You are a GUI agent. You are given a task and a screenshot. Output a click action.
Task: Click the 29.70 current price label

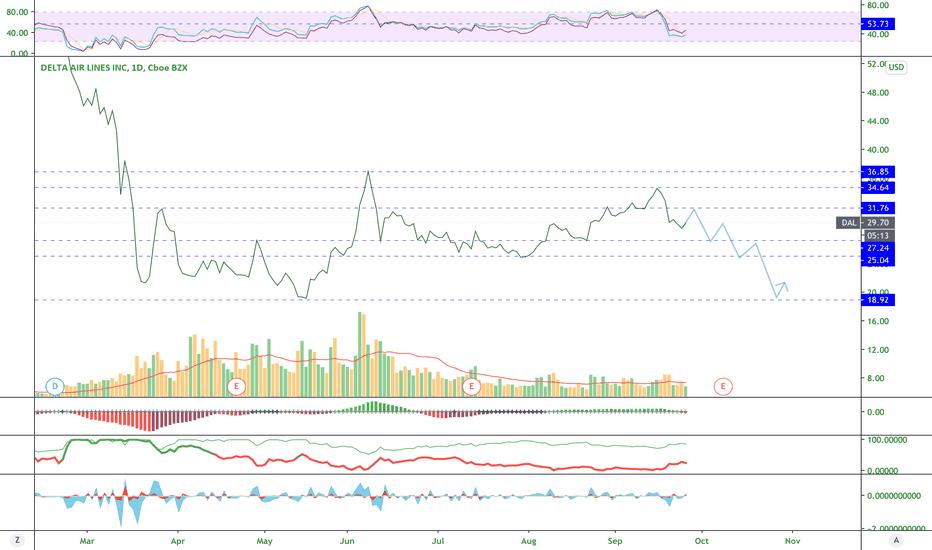coord(878,222)
